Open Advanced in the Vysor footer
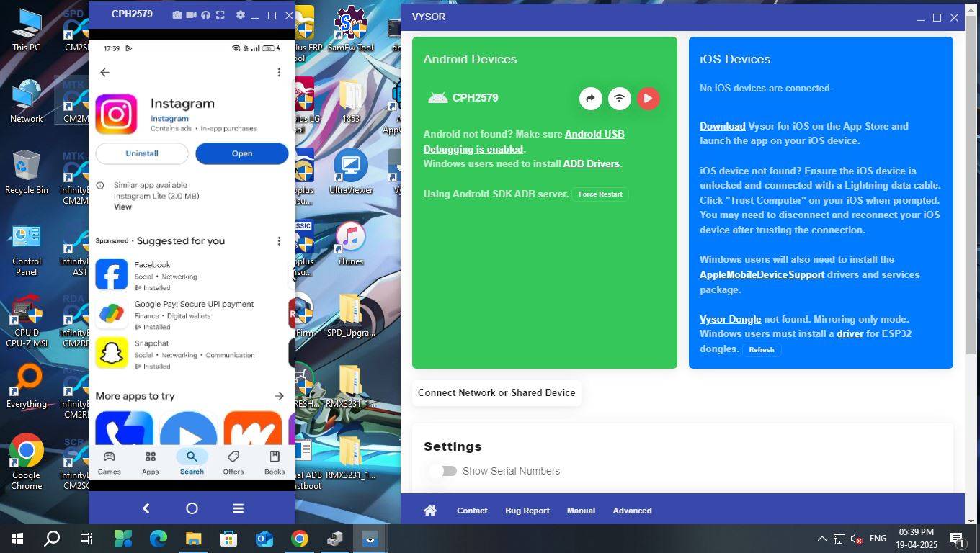980x553 pixels. point(632,511)
